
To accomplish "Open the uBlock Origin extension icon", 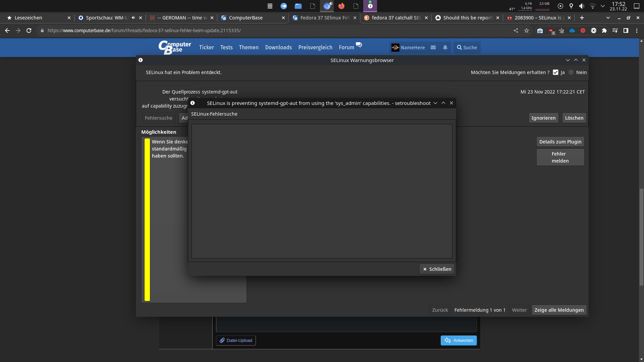I will point(551,31).
